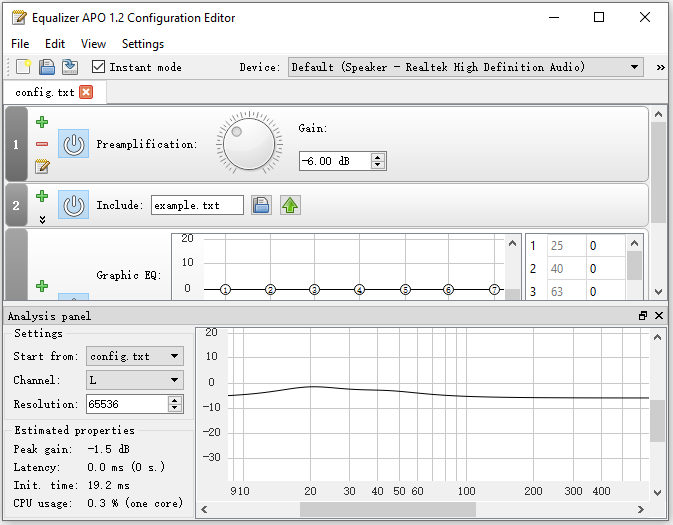Click the Gain value input field
Screen dimensions: 673x525
pyautogui.click(x=335, y=161)
